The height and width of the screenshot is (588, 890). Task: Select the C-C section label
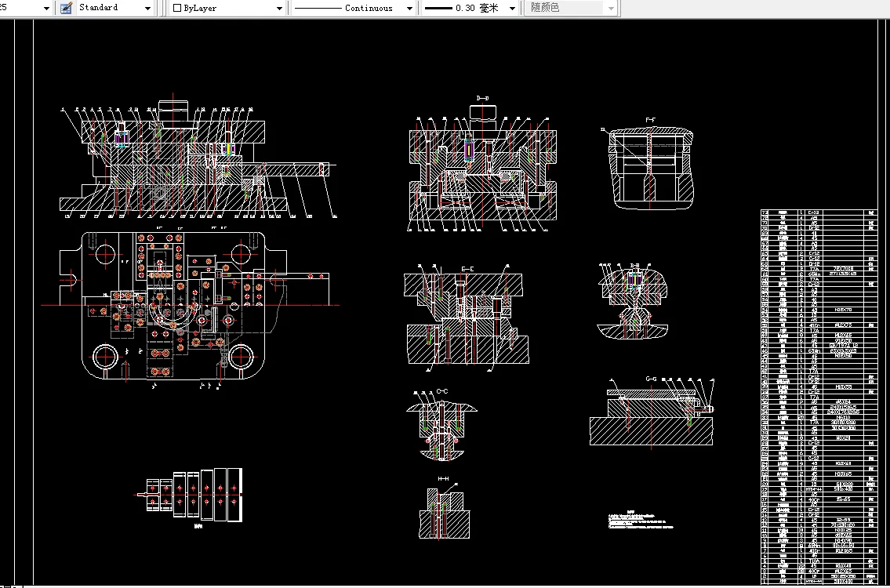[x=442, y=392]
